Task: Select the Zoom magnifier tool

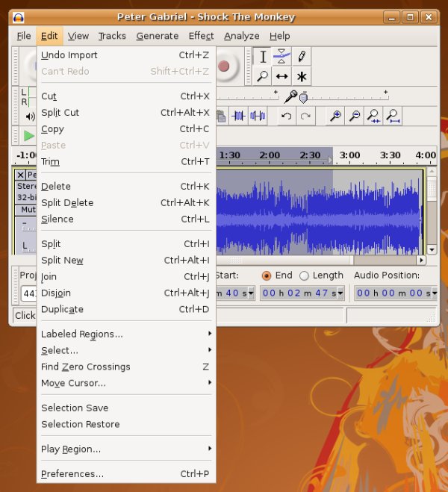Action: click(x=263, y=76)
